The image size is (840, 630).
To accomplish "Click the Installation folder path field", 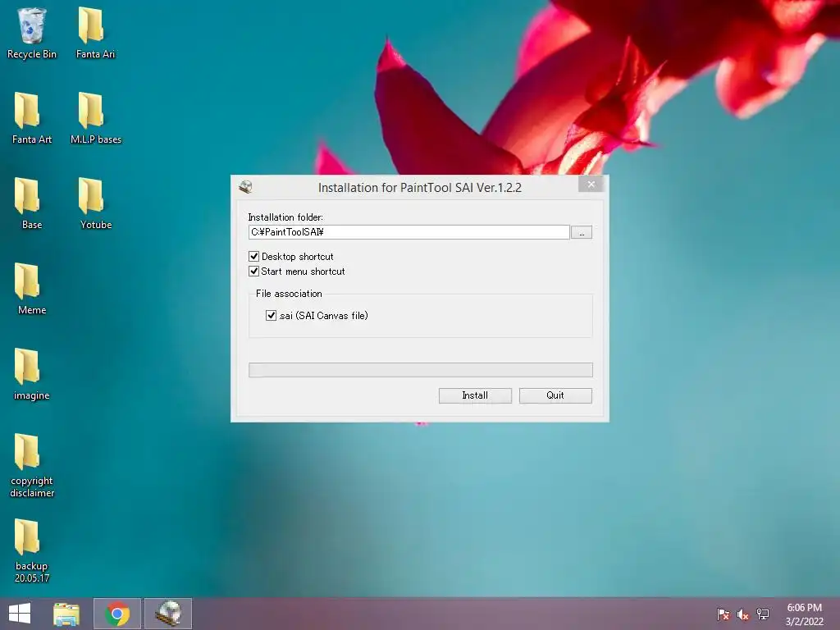I will click(x=409, y=232).
